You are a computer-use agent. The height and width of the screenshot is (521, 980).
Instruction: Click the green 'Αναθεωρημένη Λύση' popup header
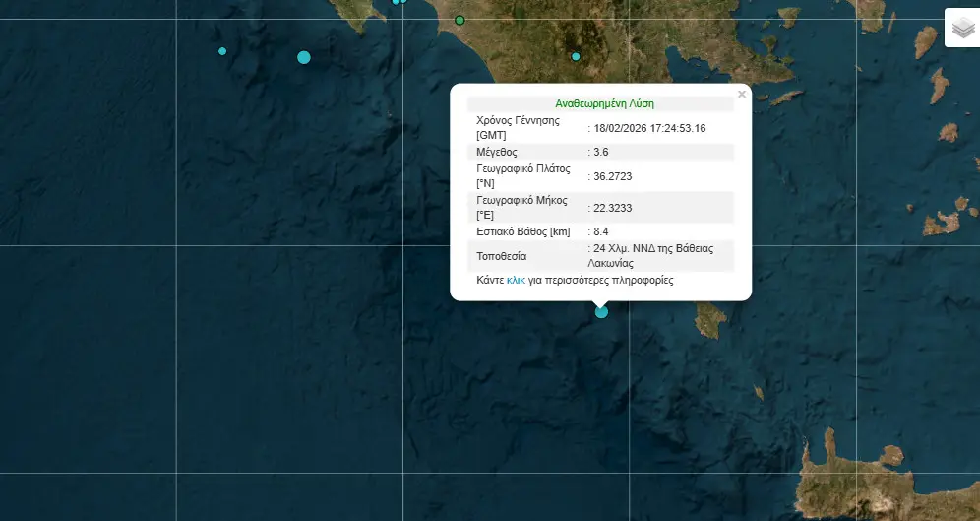click(x=604, y=103)
